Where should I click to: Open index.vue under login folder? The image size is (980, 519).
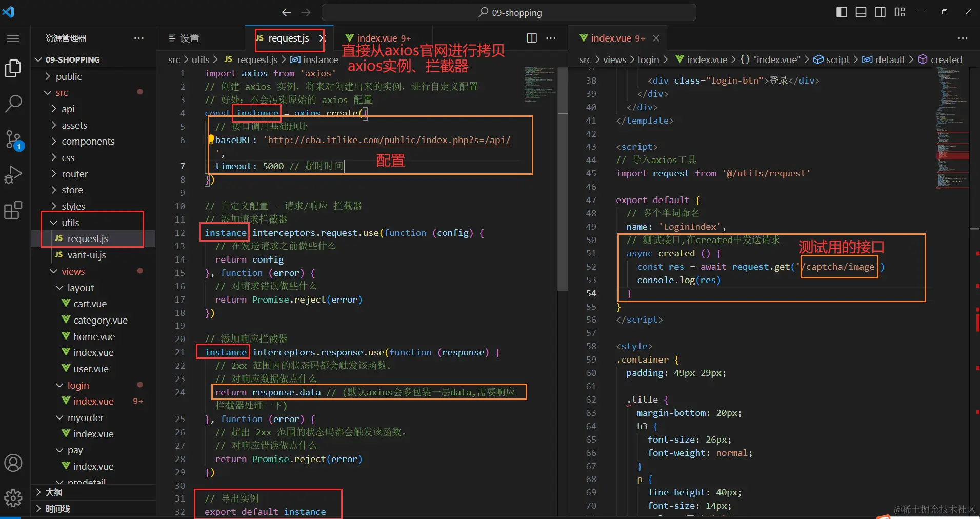click(93, 401)
